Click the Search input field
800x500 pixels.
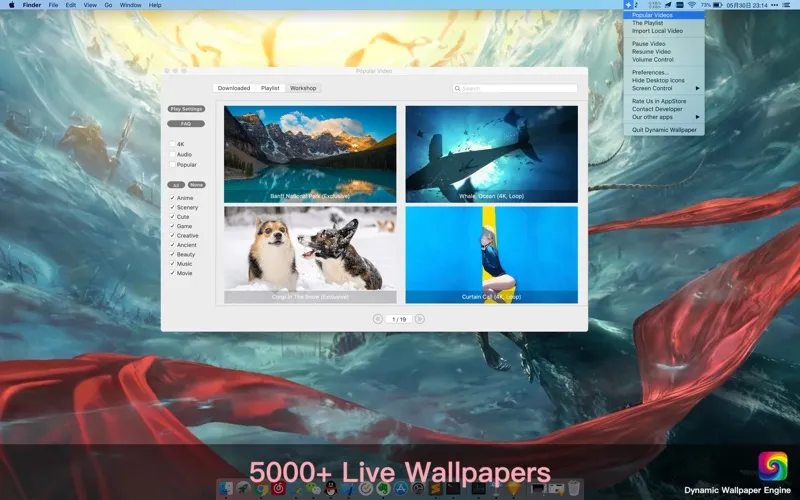pyautogui.click(x=515, y=88)
